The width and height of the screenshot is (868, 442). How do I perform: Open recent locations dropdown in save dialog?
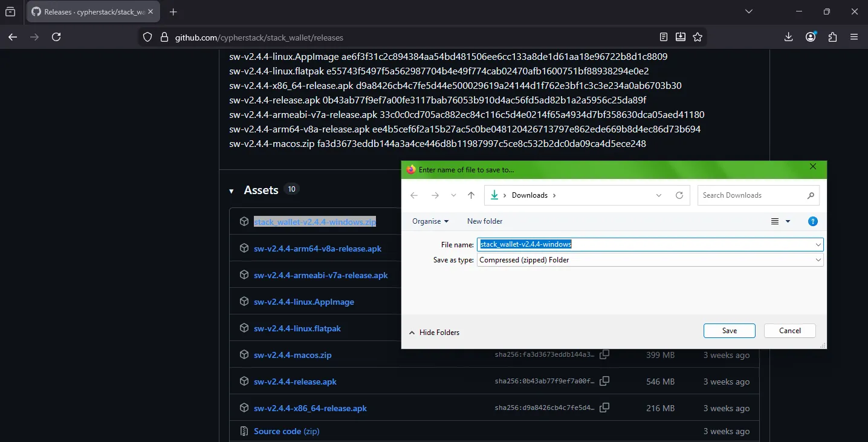(453, 195)
